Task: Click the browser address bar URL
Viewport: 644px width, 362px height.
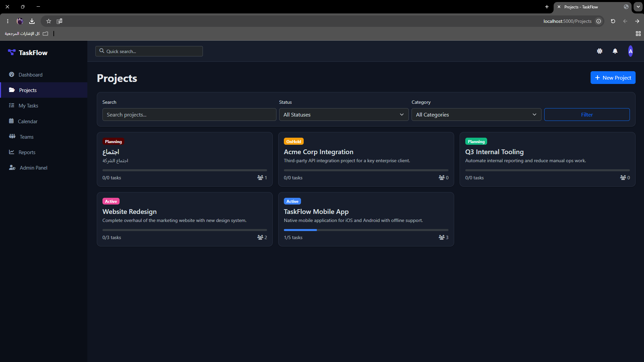Action: point(567,21)
